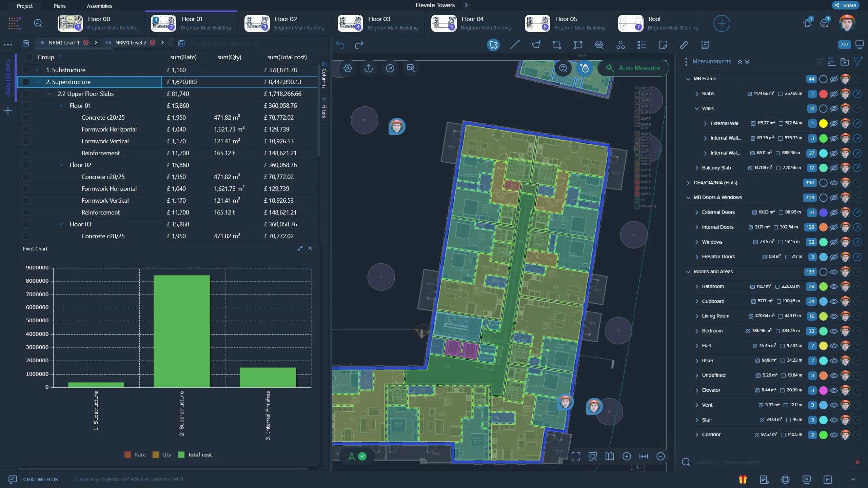Expand the 1. Substructure row
Viewport: 868px width, 488px height.
click(x=37, y=70)
